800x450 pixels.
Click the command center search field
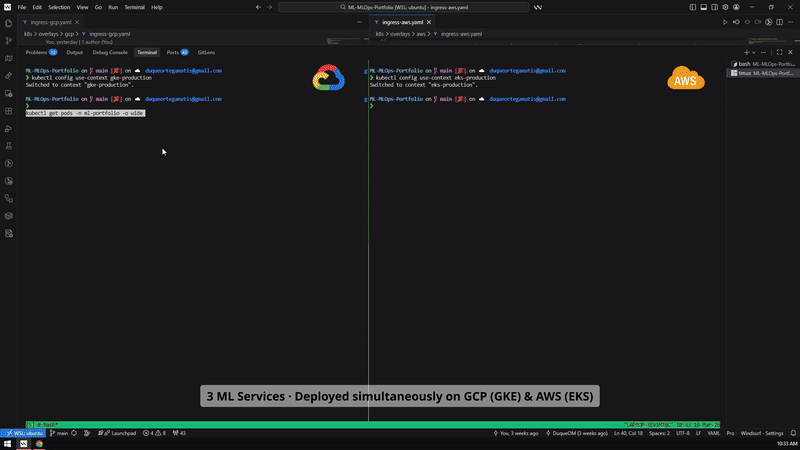(404, 7)
